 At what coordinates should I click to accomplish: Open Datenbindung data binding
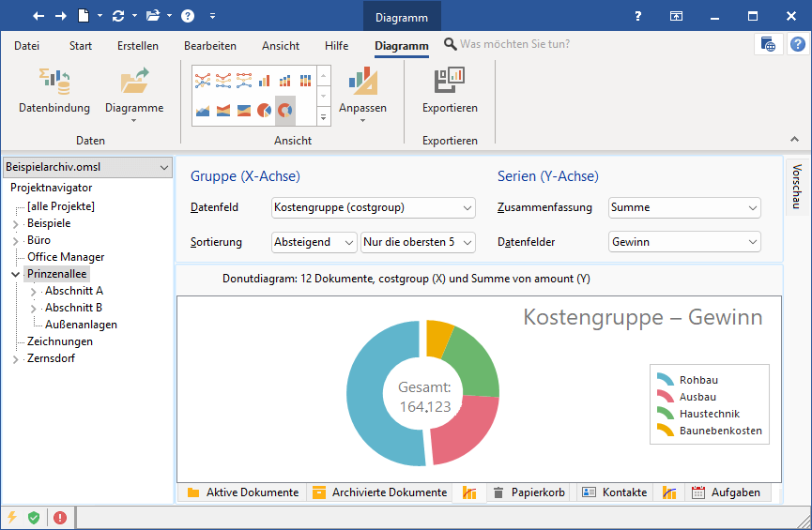[x=54, y=91]
